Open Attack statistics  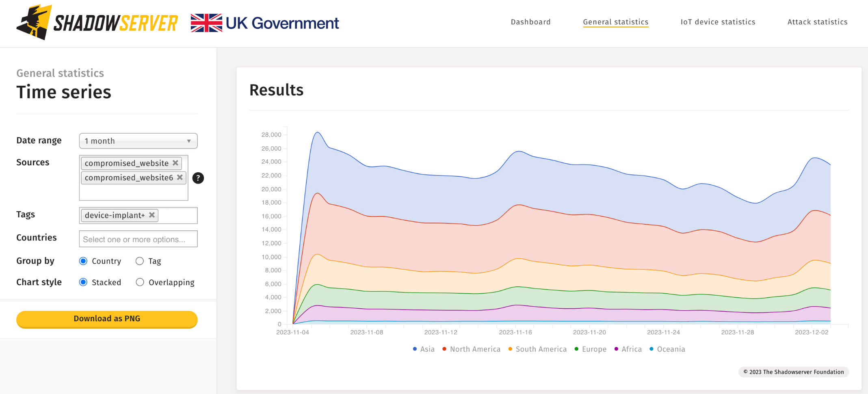[x=817, y=22]
